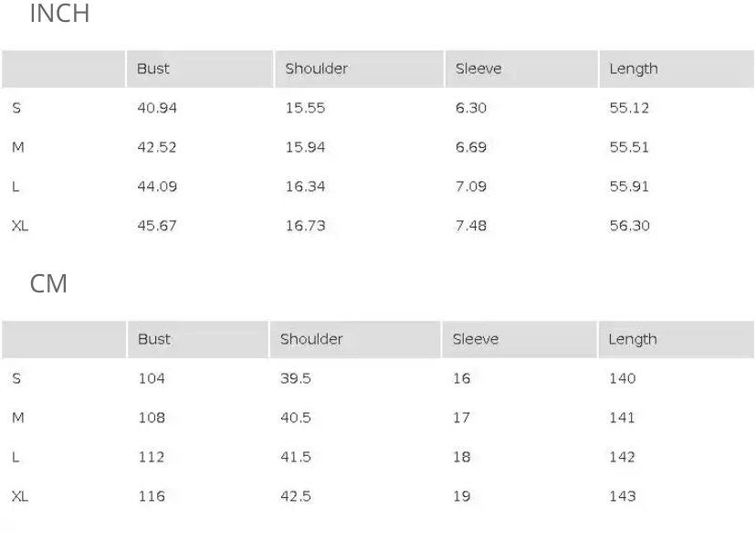Click the 40.94 bust value for size S
This screenshot has height=541, width=756.
[x=157, y=108]
